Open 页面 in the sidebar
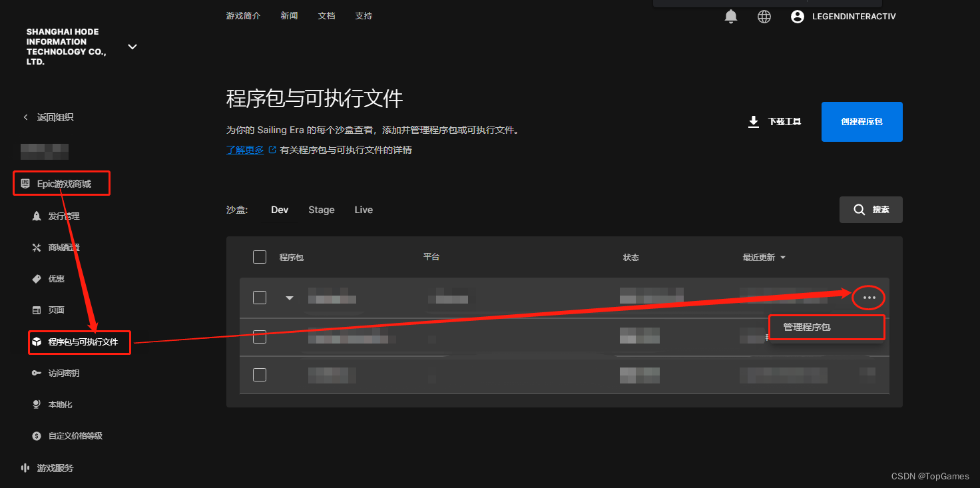 (49, 310)
